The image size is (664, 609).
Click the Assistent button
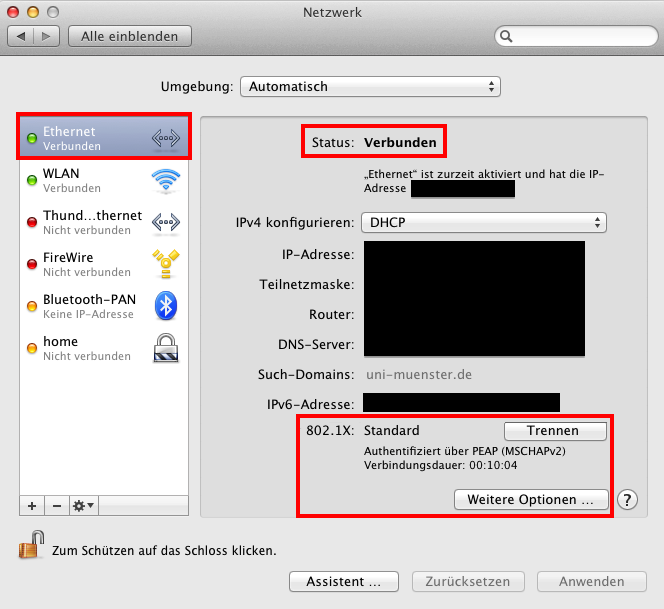[343, 581]
